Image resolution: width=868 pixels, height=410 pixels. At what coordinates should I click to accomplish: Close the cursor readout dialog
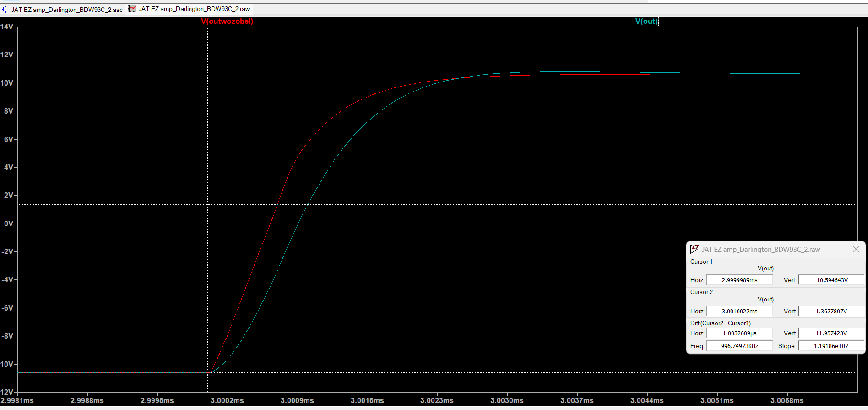pos(856,249)
